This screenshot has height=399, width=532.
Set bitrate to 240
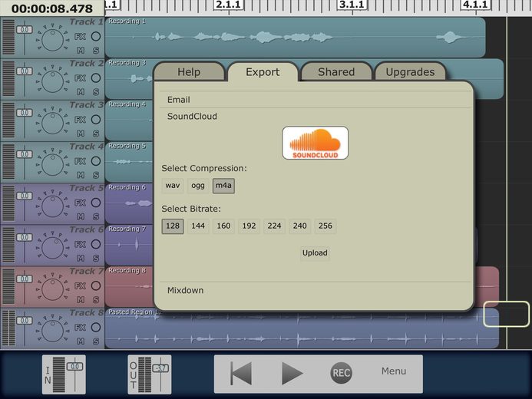(x=300, y=226)
